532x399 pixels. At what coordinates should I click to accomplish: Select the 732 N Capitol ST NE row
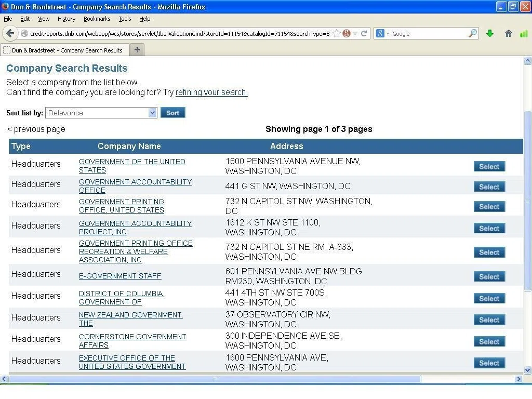[489, 252]
